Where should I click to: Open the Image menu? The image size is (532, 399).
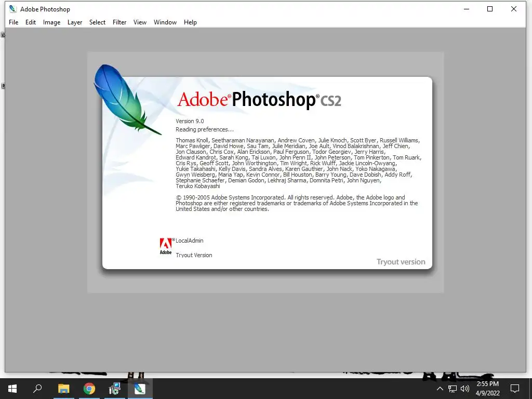51,22
